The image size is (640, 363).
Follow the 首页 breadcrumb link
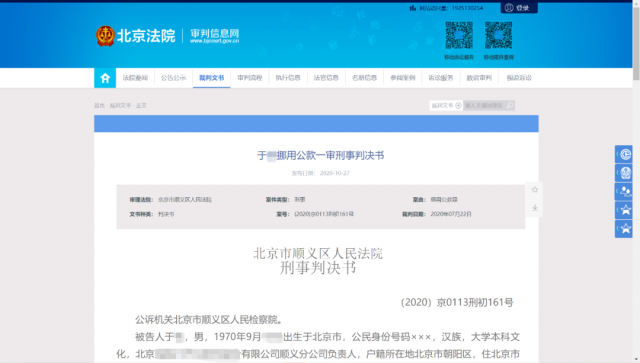(x=99, y=105)
